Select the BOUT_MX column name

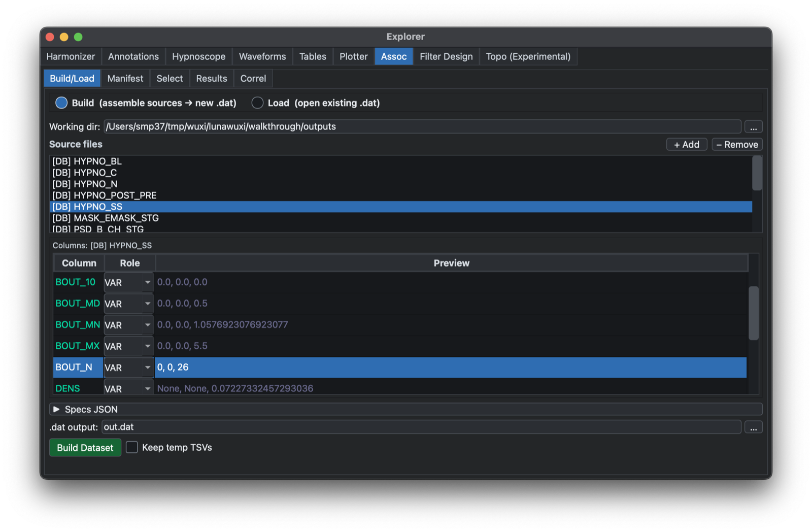click(78, 346)
